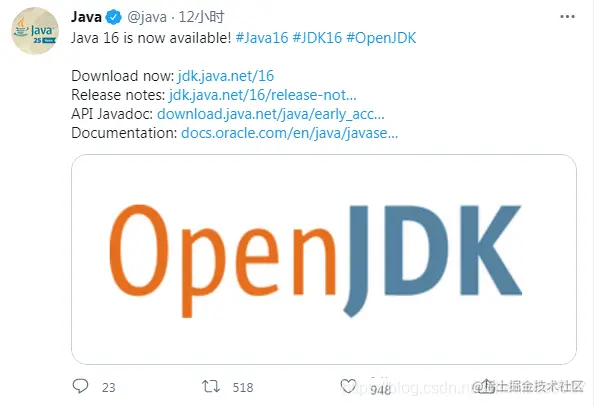Open the OpenJDK logo image

(324, 259)
